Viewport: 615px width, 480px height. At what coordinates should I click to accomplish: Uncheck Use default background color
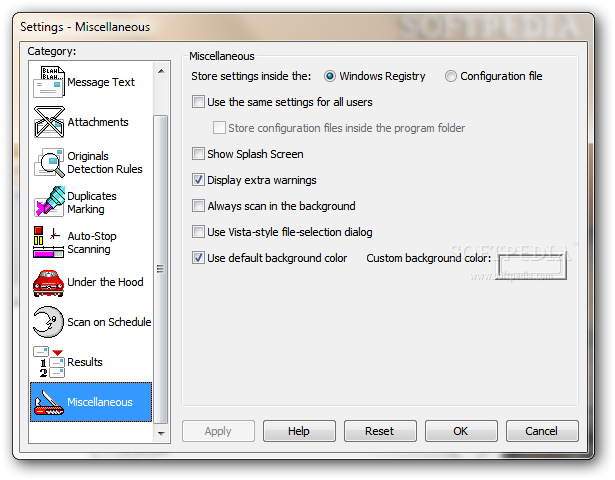pos(198,258)
